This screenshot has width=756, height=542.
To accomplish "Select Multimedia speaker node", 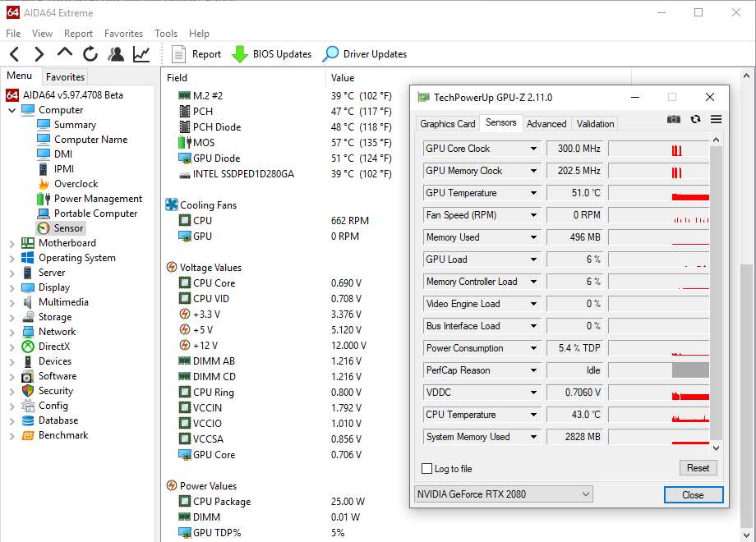I will click(x=55, y=302).
